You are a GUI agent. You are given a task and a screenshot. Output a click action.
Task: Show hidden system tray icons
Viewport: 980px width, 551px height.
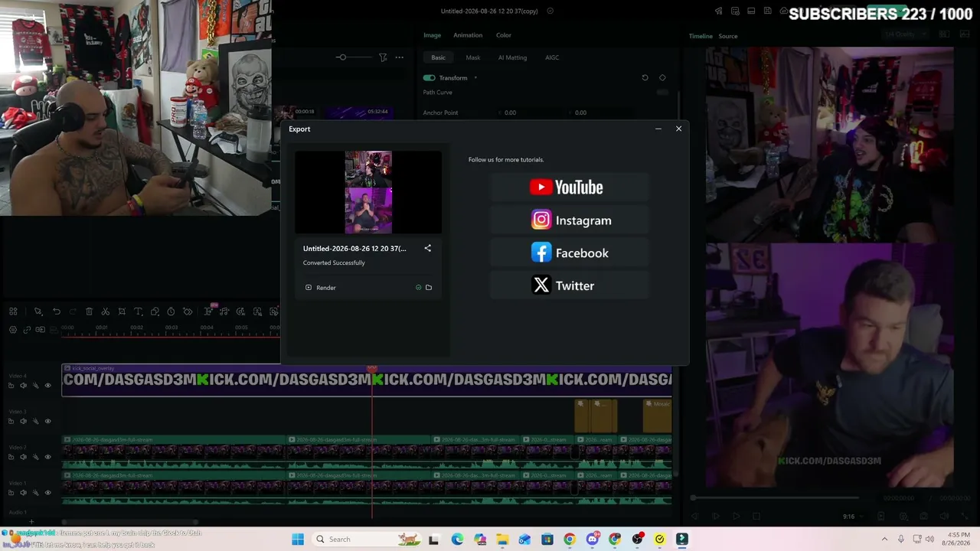point(884,540)
